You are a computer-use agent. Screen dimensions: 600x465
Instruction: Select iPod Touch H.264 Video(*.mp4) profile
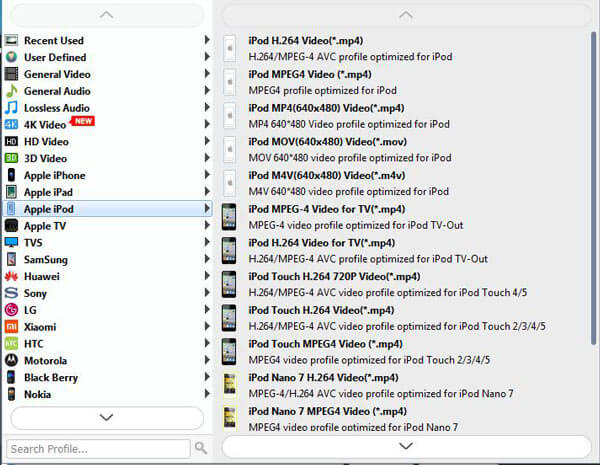point(406,318)
